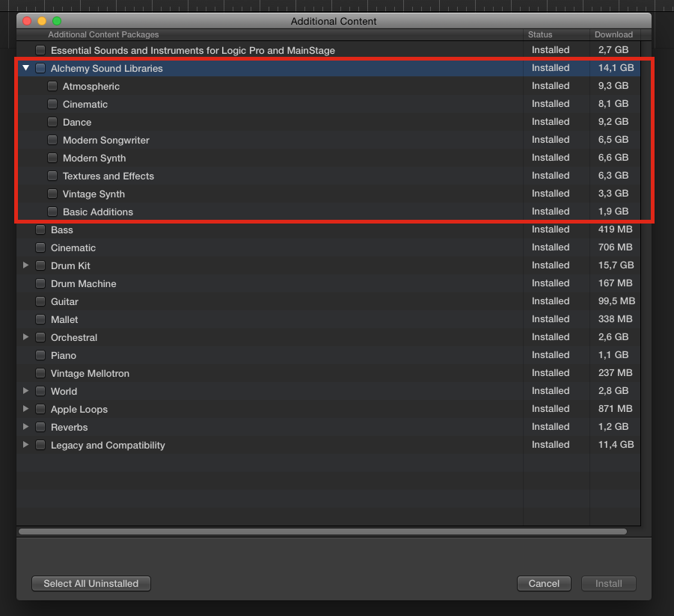
Task: Check the Dance package checkbox
Action: (x=52, y=122)
